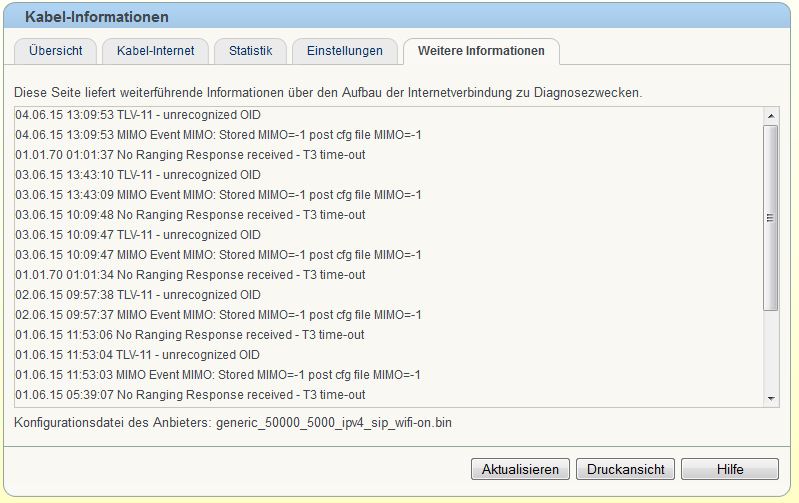Switch to the Übersicht tab
Screen dimensions: 799x503
(55, 51)
